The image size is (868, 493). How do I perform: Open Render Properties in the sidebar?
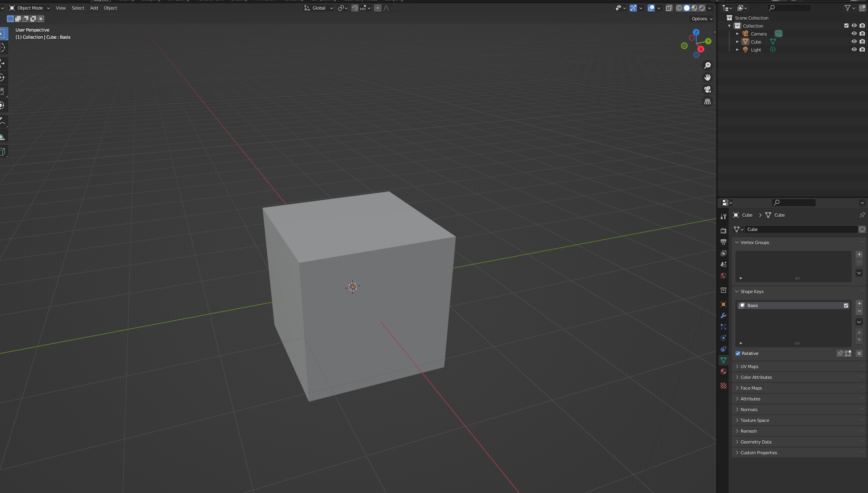(x=723, y=230)
